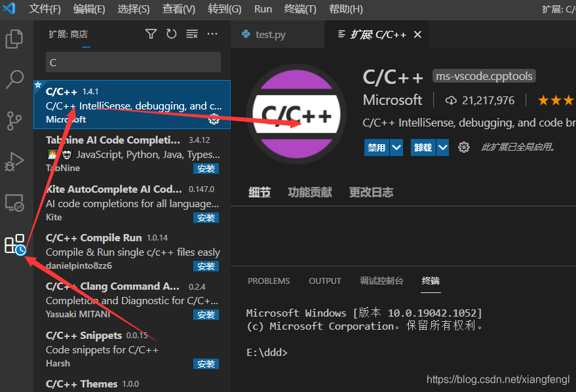Install the C/C++ Snippets extension

pos(206,364)
